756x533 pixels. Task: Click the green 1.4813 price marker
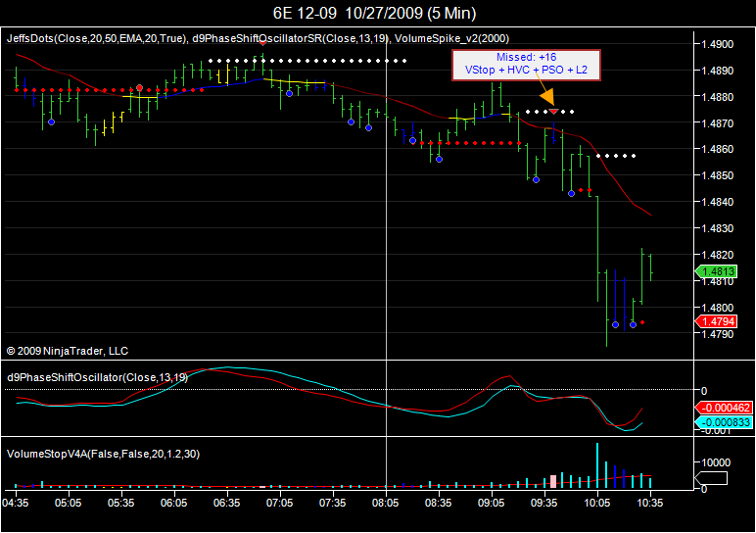[717, 271]
